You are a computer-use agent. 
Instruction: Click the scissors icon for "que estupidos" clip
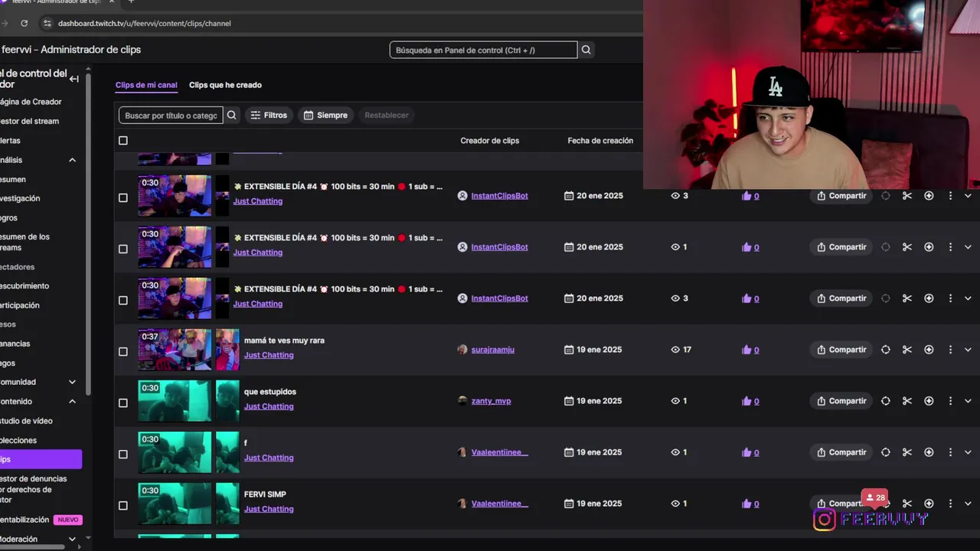click(x=907, y=401)
